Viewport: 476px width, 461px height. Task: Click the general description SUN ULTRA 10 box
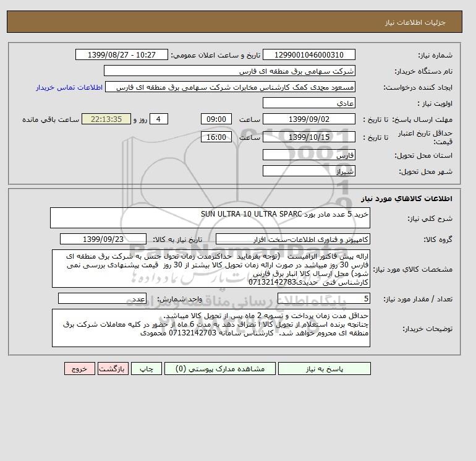click(210, 218)
